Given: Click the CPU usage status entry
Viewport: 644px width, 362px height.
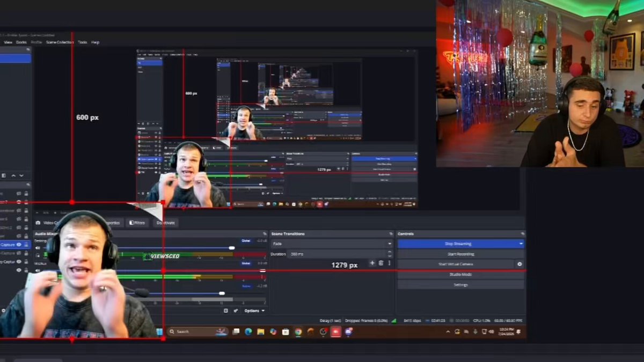Looking at the screenshot, I should [x=482, y=321].
